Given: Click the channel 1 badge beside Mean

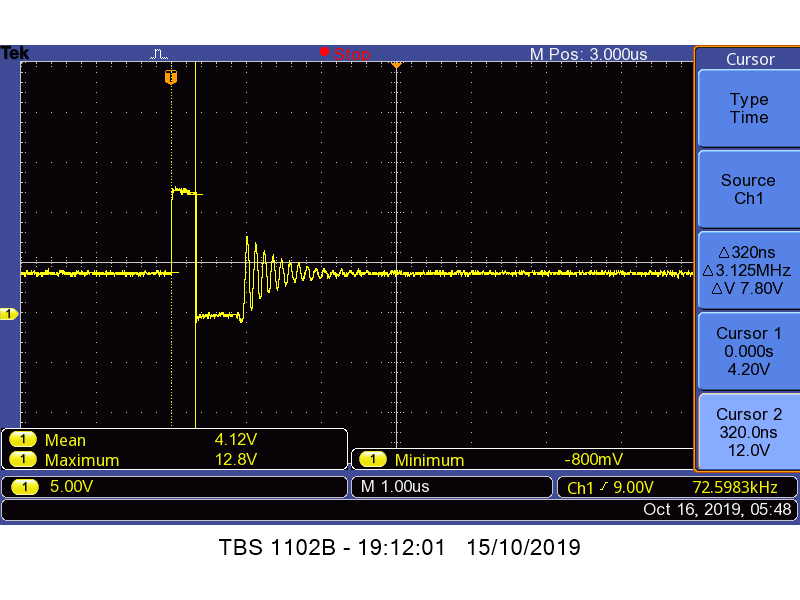Looking at the screenshot, I should (x=23, y=439).
